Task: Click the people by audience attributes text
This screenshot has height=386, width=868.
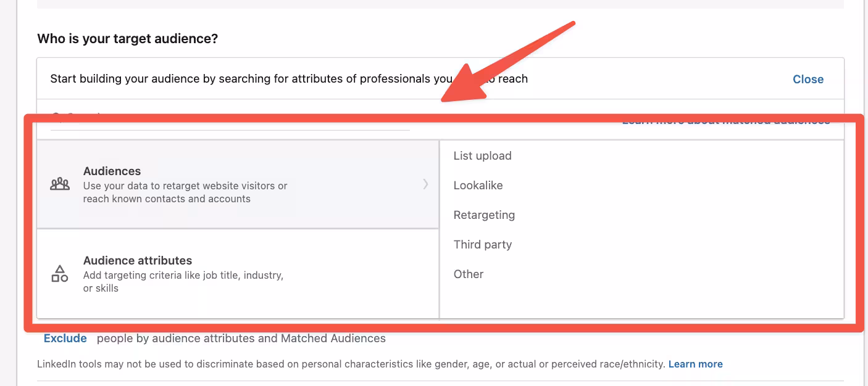Action: click(241, 339)
